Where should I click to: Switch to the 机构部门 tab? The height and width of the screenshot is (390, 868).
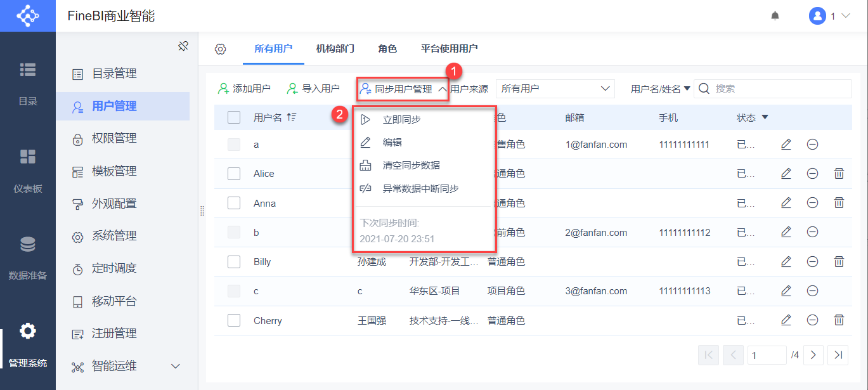(335, 49)
